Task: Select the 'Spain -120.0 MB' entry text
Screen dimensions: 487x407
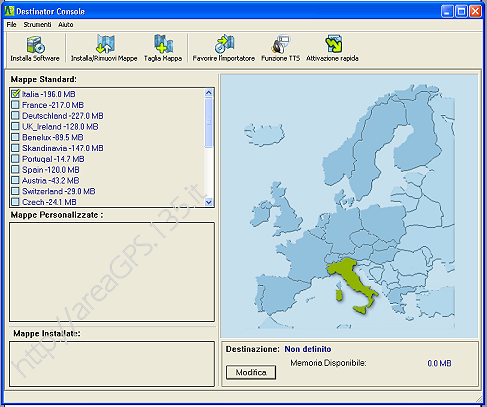Action: coord(51,170)
